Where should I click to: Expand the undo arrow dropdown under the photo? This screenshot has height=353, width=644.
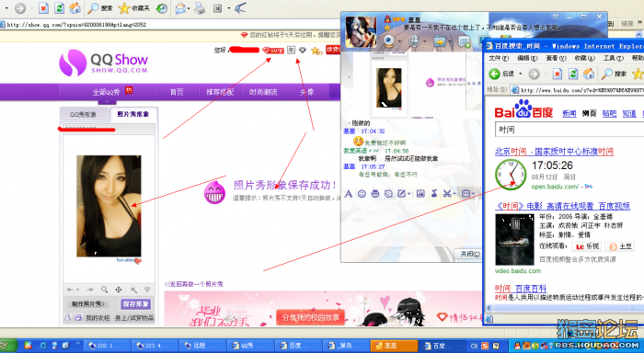(x=77, y=290)
